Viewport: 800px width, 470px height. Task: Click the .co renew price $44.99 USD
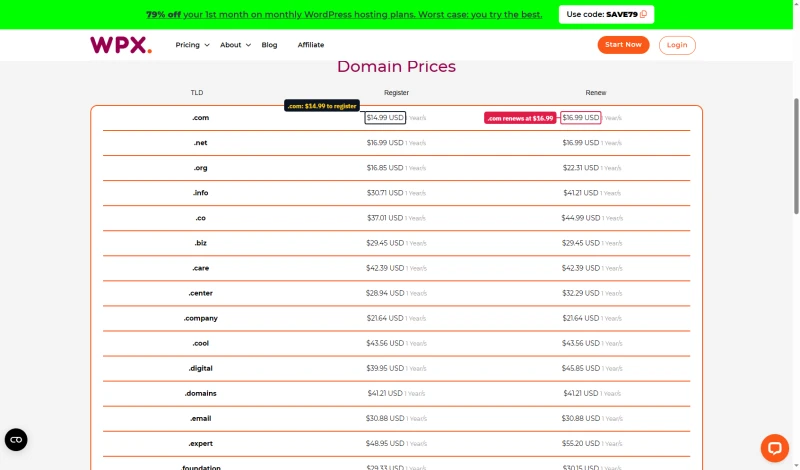(581, 218)
